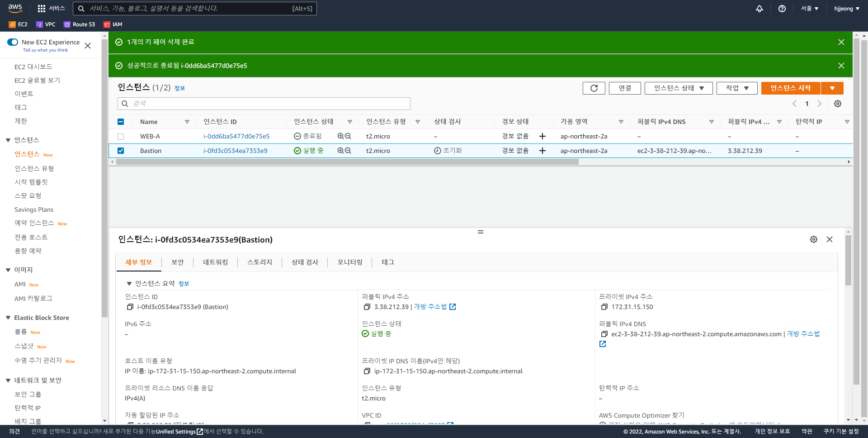This screenshot has height=438, width=868.
Task: Close the instance detail panel
Action: pyautogui.click(x=830, y=239)
